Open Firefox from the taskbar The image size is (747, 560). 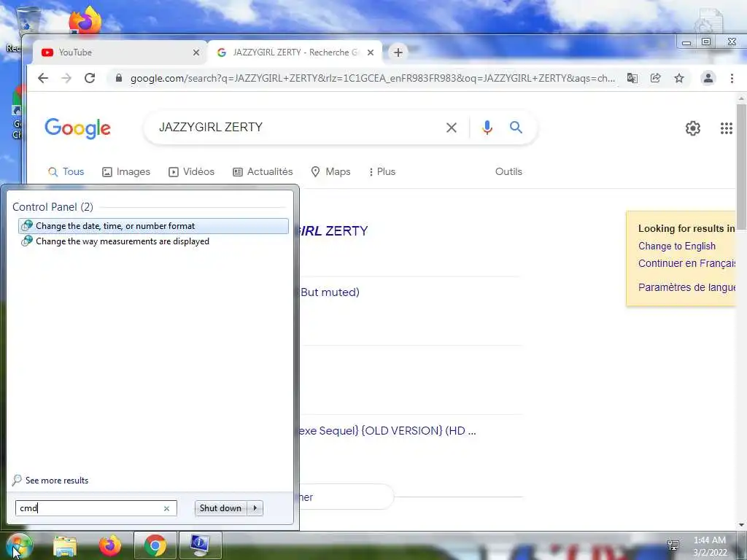click(110, 545)
